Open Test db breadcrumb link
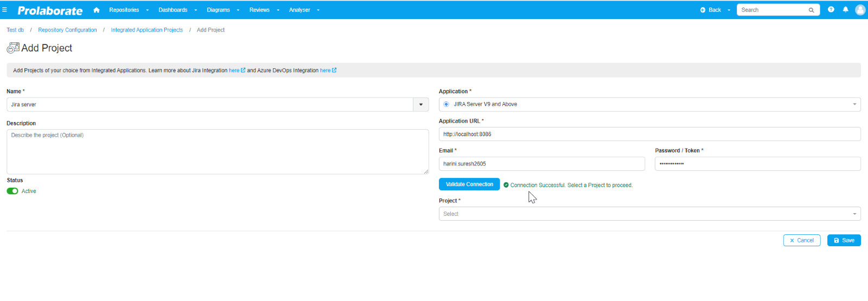Viewport: 868px width, 301px height. pyautogui.click(x=15, y=30)
